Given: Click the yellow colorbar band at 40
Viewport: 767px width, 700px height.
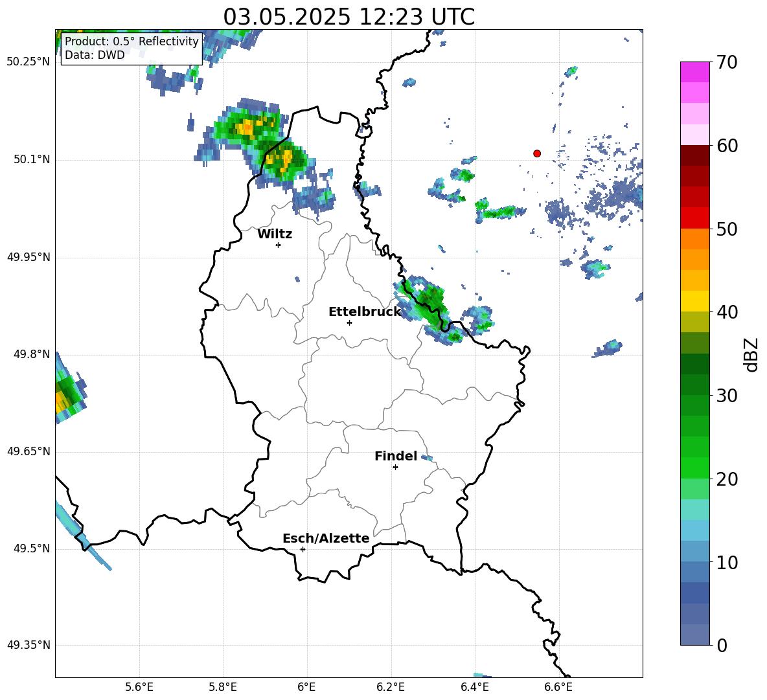Looking at the screenshot, I should point(694,301).
